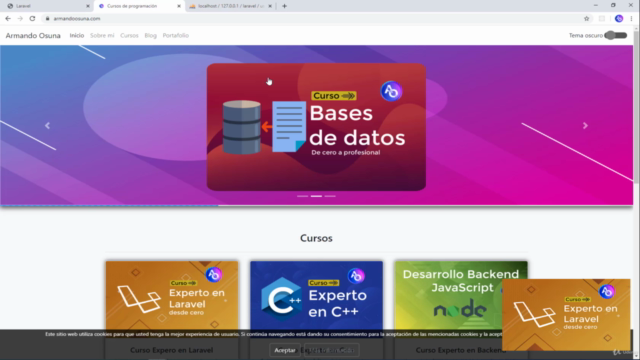Viewport: 640px width, 360px height.
Task: Open Chrome three-dot menu
Action: click(x=631, y=18)
